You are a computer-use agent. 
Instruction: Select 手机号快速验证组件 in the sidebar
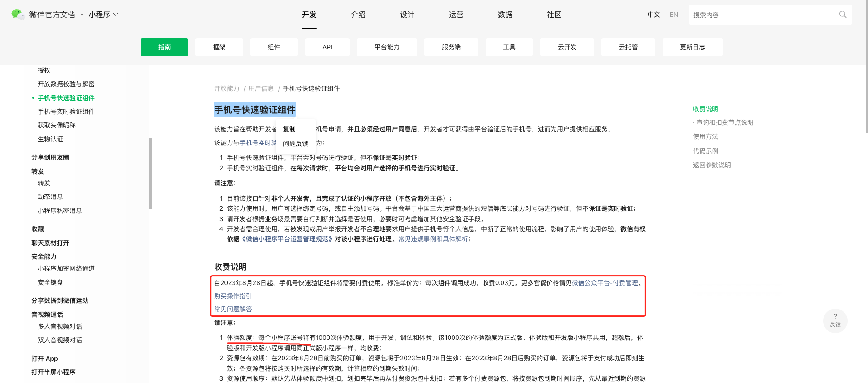tap(66, 98)
